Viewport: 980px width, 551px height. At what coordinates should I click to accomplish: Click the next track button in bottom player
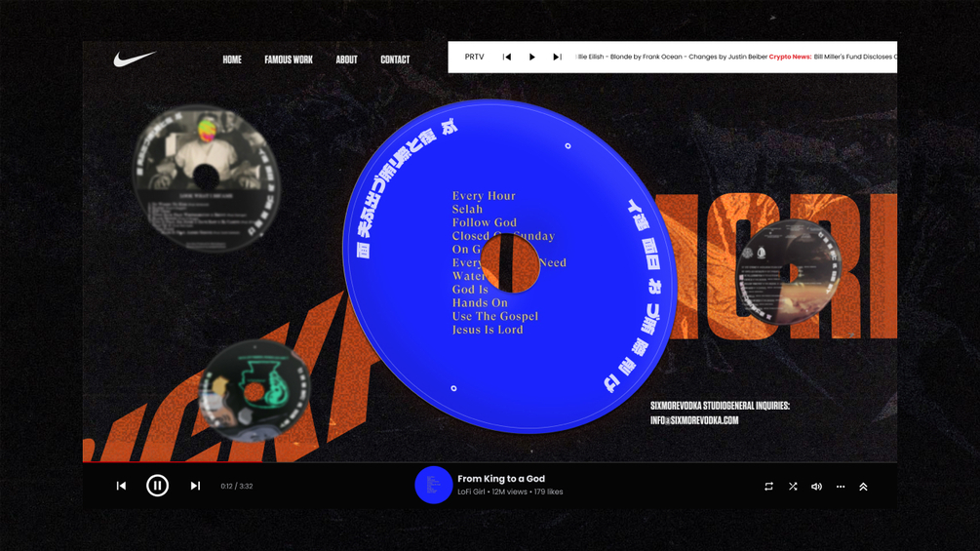195,486
